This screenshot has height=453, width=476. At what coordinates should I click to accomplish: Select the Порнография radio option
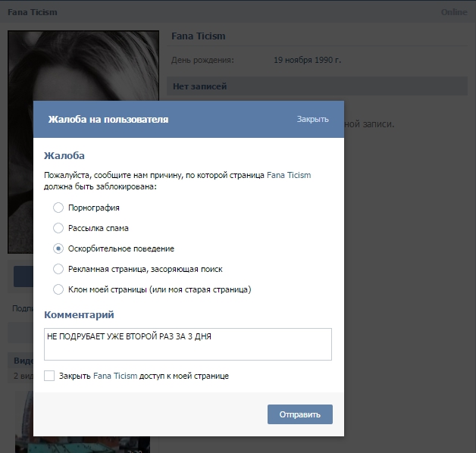click(58, 208)
